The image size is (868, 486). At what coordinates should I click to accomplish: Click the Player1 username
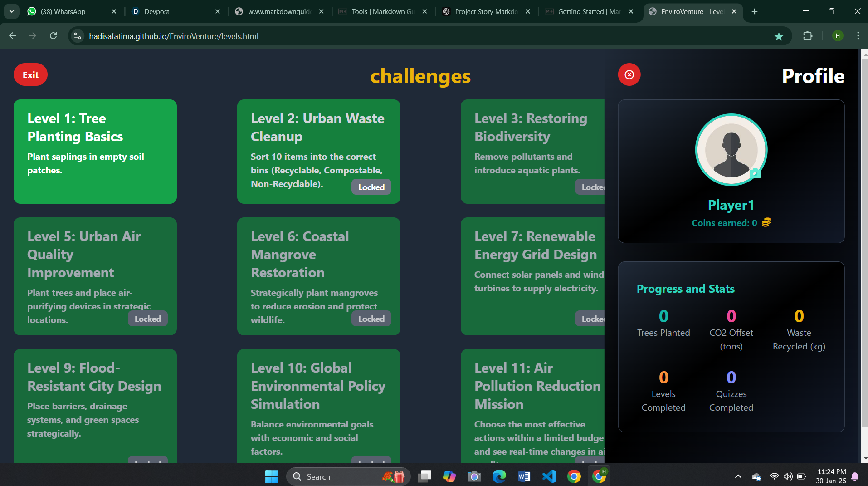731,205
